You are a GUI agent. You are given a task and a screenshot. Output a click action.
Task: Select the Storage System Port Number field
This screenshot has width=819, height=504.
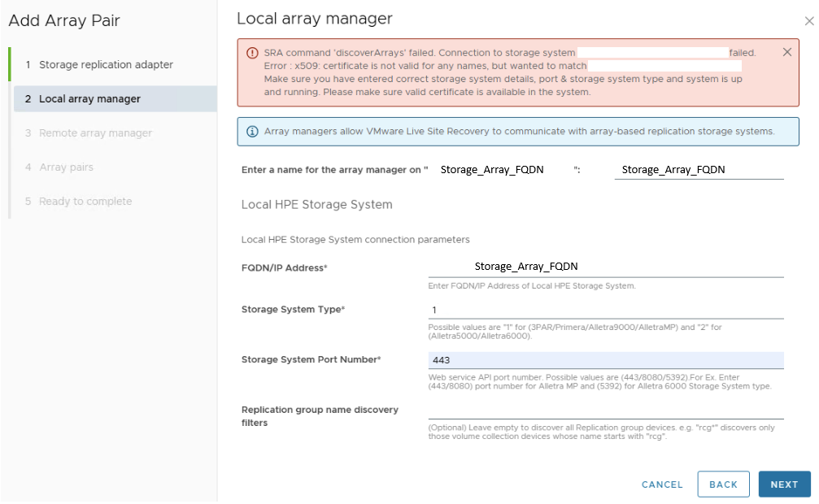point(605,360)
